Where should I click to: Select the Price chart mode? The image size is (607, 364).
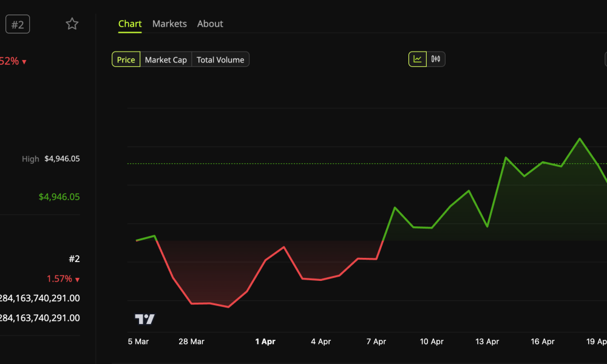[x=126, y=59]
